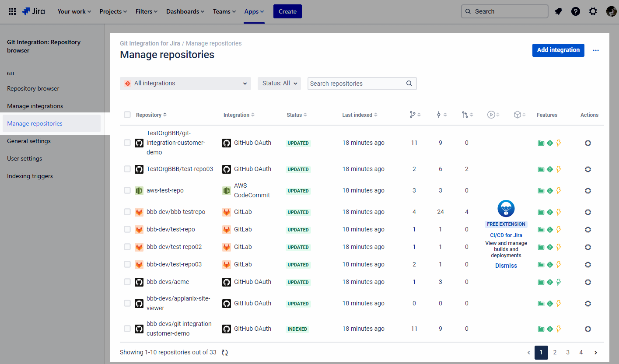The image size is (619, 364).
Task: Click the Add integration button
Action: point(558,50)
